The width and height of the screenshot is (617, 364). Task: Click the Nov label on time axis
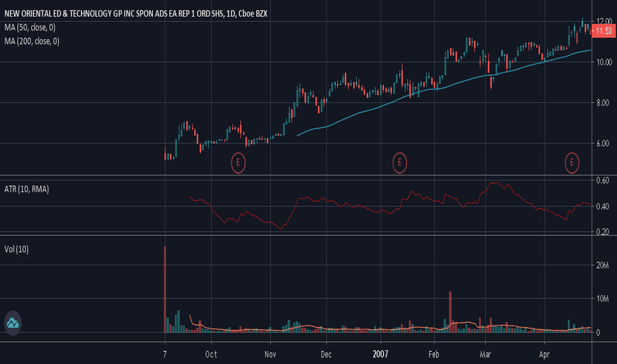pyautogui.click(x=270, y=355)
